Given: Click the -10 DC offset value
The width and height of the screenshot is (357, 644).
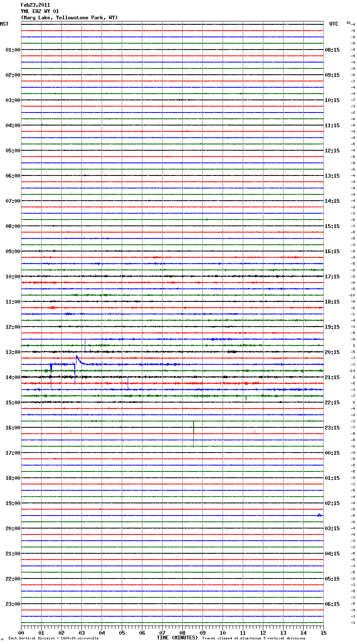Looking at the screenshot, I should click(352, 295).
